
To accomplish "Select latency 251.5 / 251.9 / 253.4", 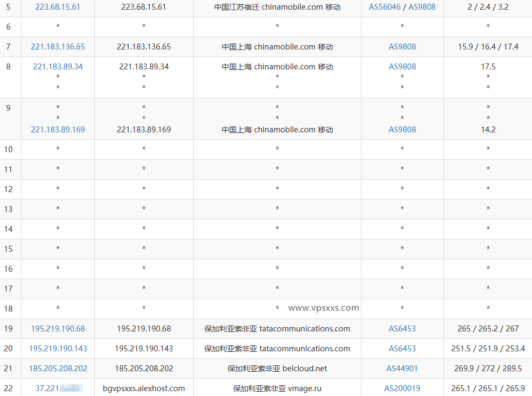I will click(x=488, y=349).
